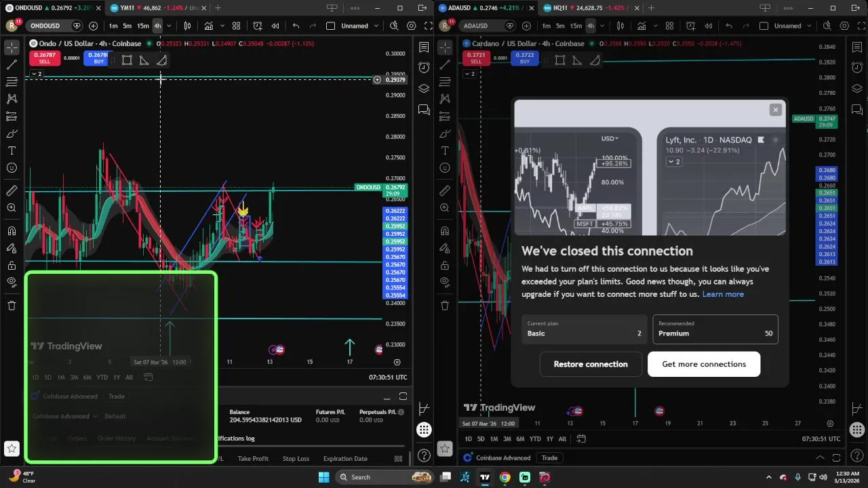Expand the time interval dropdown in ONDOUSD window
Image resolution: width=868 pixels, height=488 pixels.
pyautogui.click(x=169, y=26)
